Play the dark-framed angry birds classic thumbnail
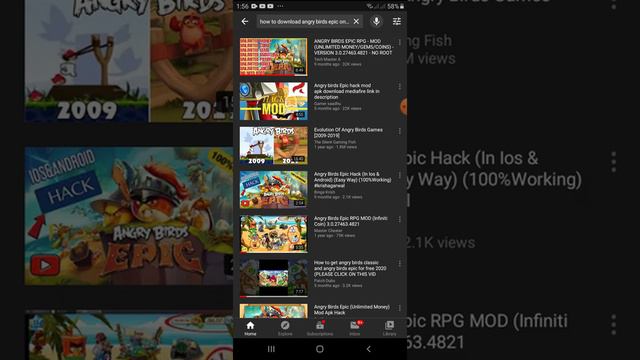 click(x=273, y=278)
